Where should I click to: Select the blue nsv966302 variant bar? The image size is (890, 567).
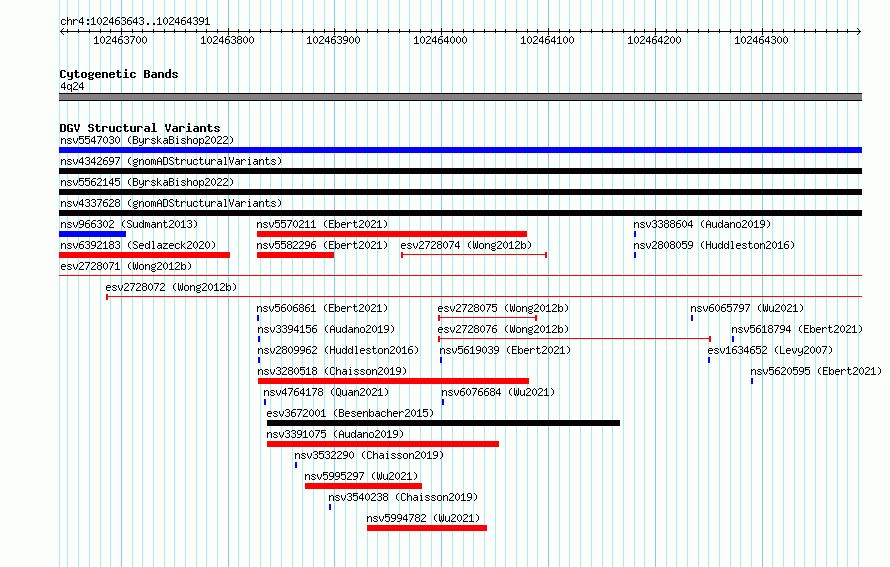pos(93,234)
